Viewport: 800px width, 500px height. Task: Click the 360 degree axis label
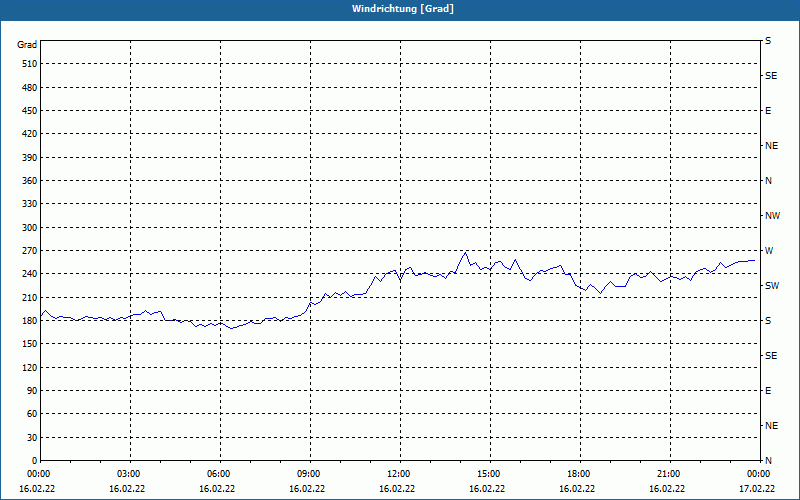tap(30, 181)
